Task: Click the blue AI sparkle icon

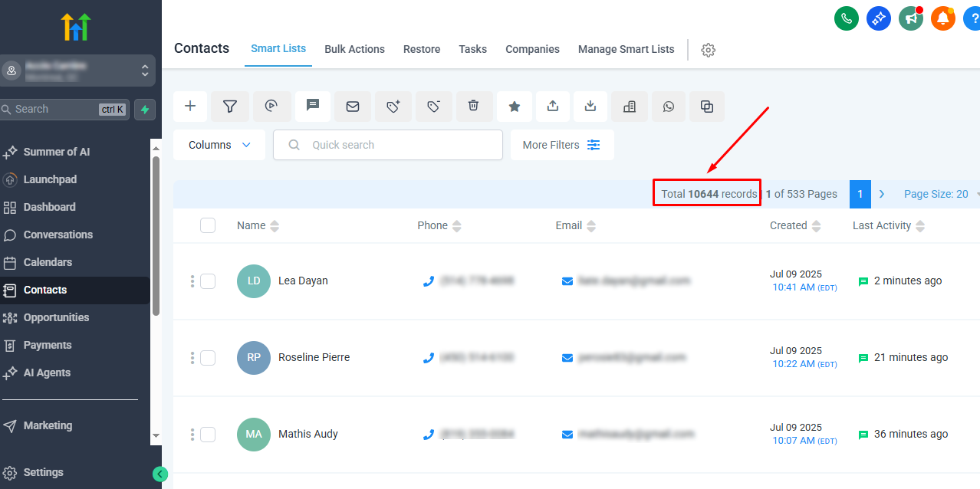Action: point(879,18)
